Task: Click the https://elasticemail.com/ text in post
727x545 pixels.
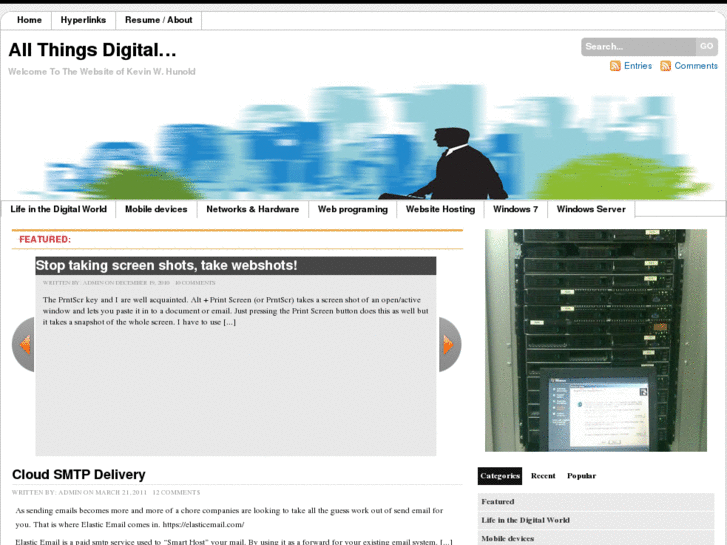Action: (x=203, y=525)
